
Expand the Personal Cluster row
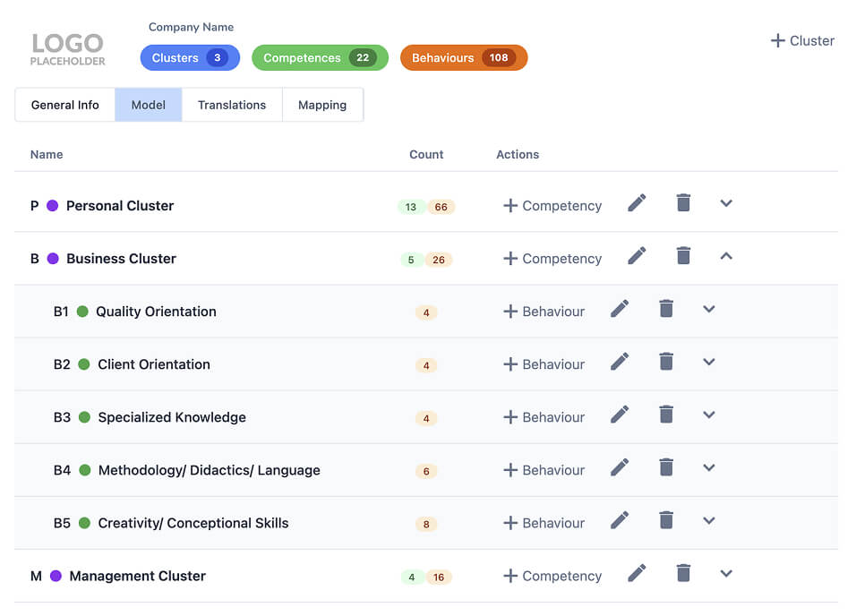tap(726, 203)
